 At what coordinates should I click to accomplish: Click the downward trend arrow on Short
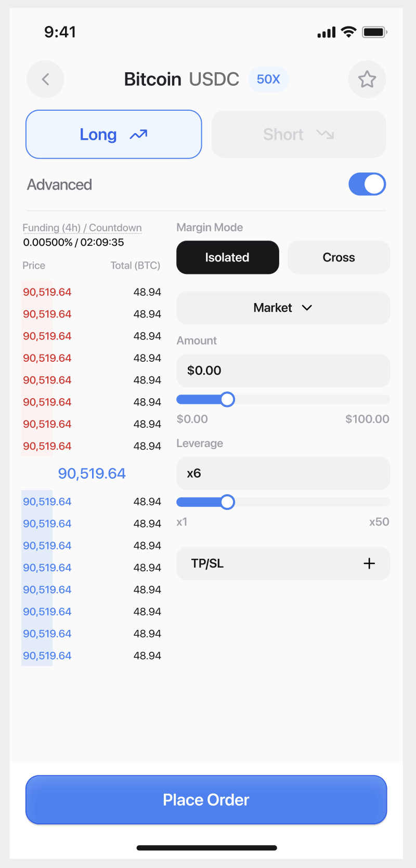click(325, 135)
